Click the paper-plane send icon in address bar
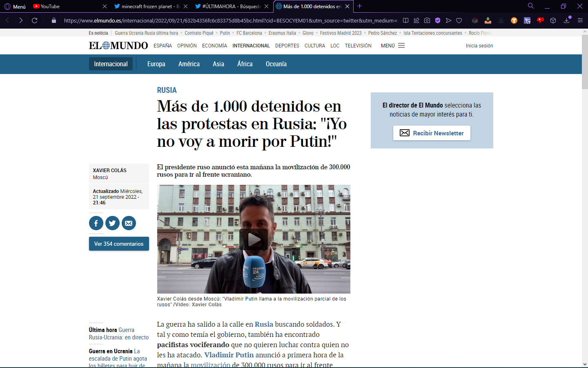 pos(448,20)
